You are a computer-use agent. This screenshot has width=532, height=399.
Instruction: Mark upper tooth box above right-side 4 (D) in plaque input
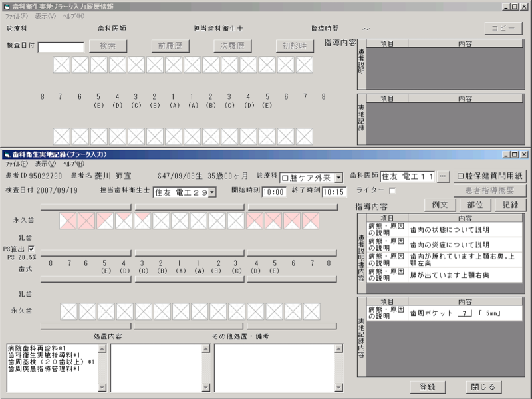point(255,221)
